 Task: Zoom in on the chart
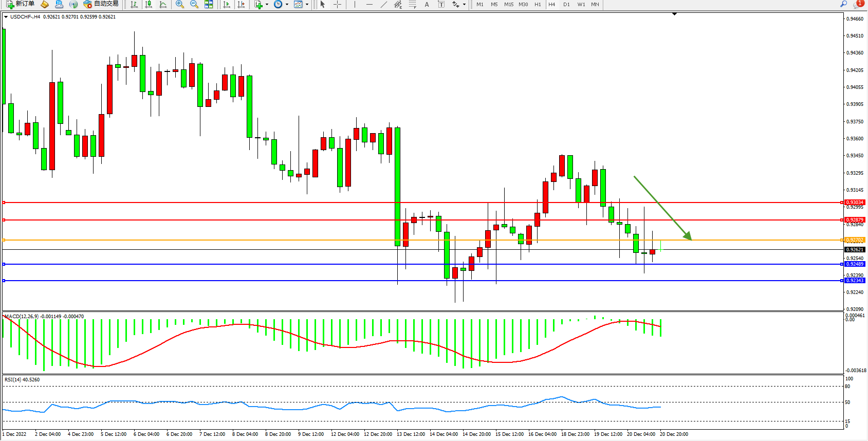(180, 4)
